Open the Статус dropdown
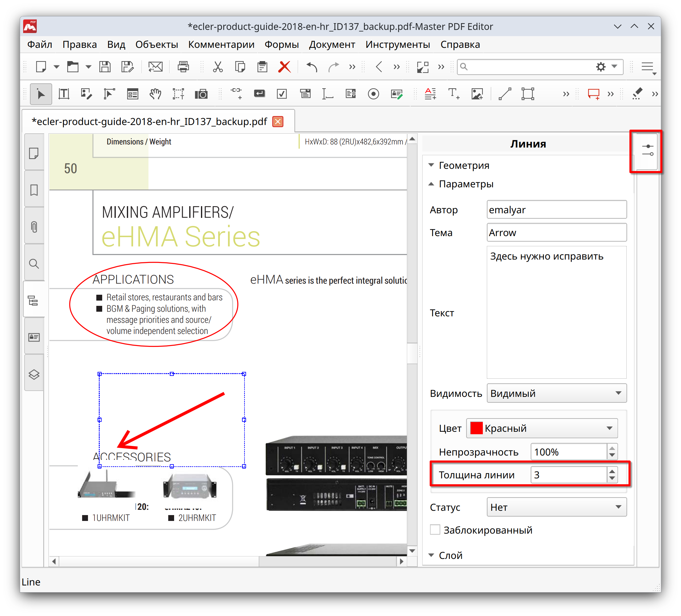 point(556,507)
